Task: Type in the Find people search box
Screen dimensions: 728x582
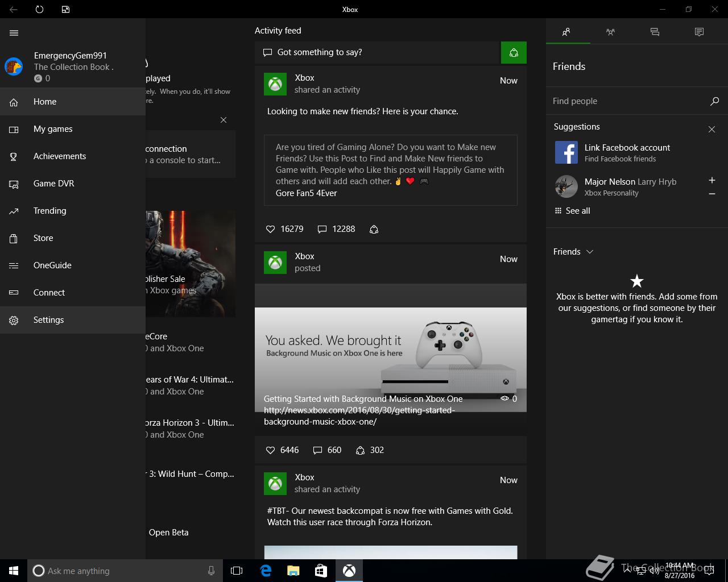Action: pyautogui.click(x=626, y=101)
